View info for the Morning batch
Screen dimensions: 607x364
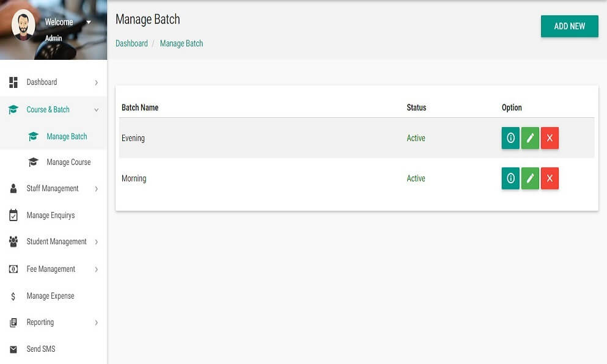click(510, 178)
